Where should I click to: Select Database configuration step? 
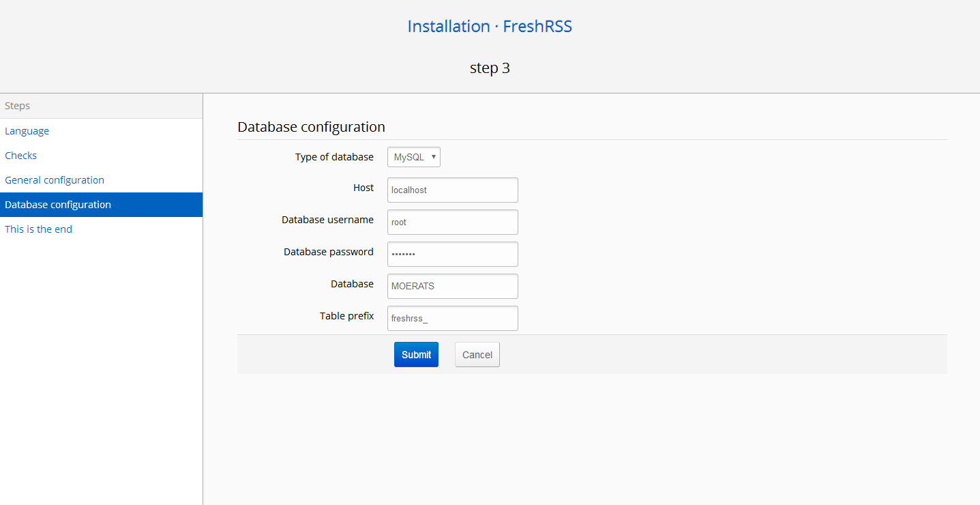(101, 205)
